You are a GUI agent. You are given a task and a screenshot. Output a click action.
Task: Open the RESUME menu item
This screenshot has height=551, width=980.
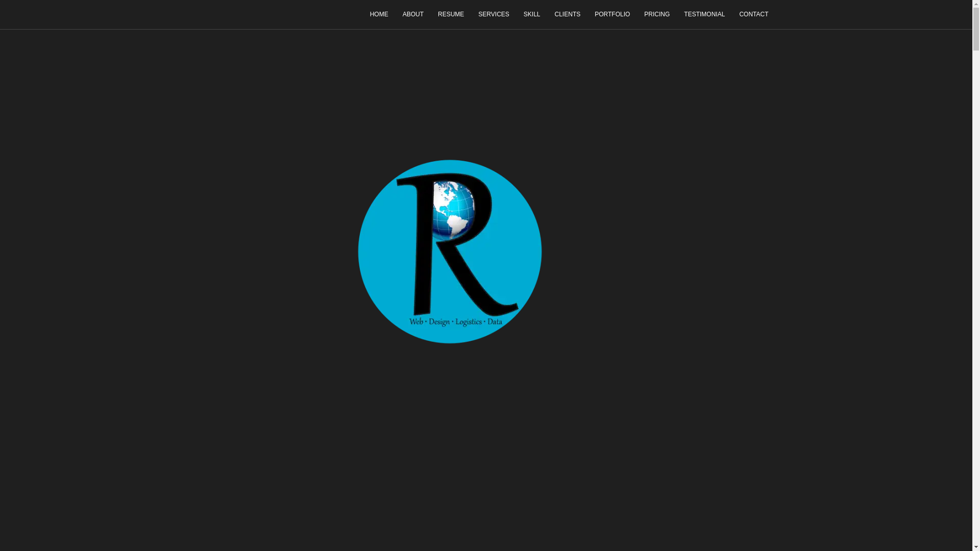[x=451, y=14]
